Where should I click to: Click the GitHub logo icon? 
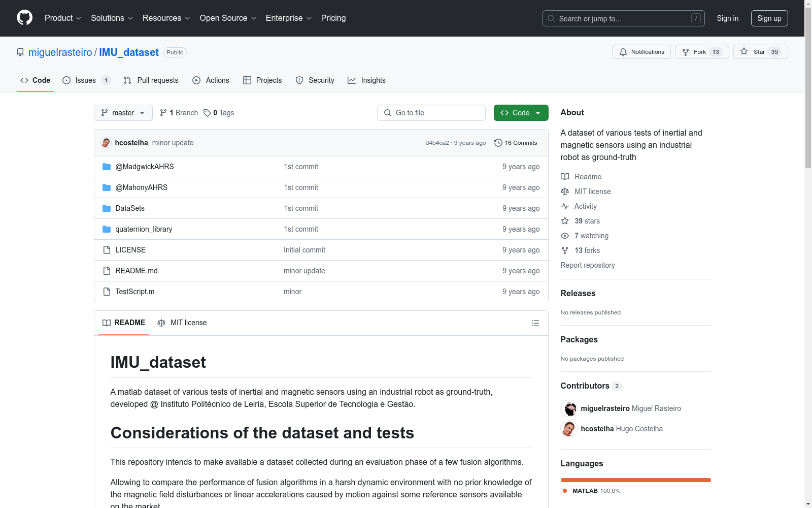(24, 18)
